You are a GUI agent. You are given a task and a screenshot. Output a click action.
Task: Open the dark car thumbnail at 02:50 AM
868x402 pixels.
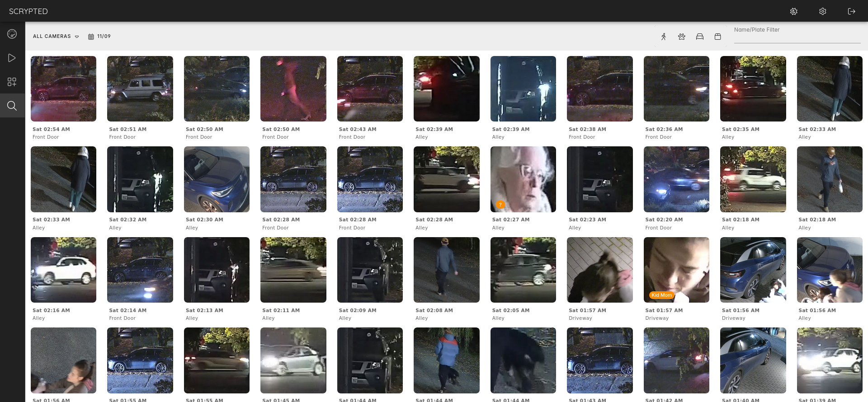point(217,89)
